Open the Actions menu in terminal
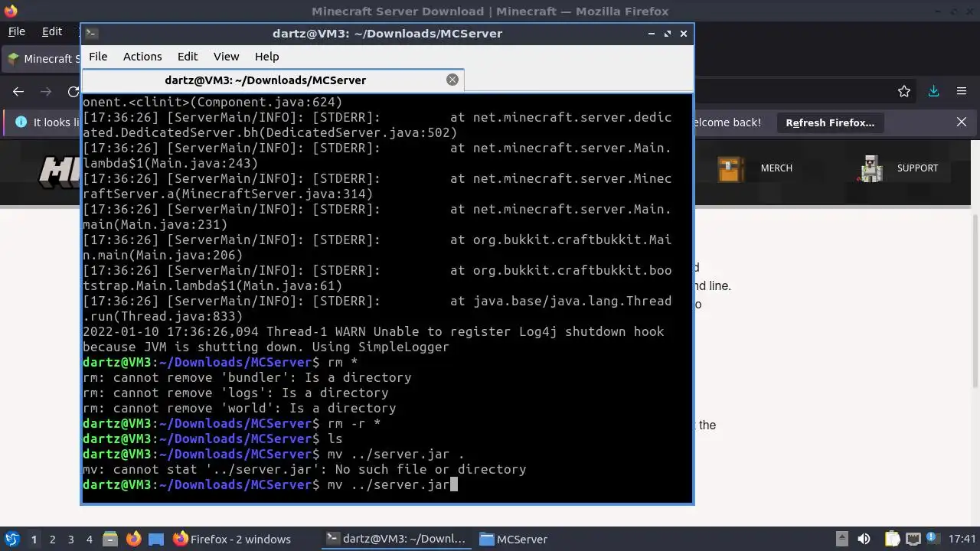The height and width of the screenshot is (551, 980). pyautogui.click(x=142, y=57)
